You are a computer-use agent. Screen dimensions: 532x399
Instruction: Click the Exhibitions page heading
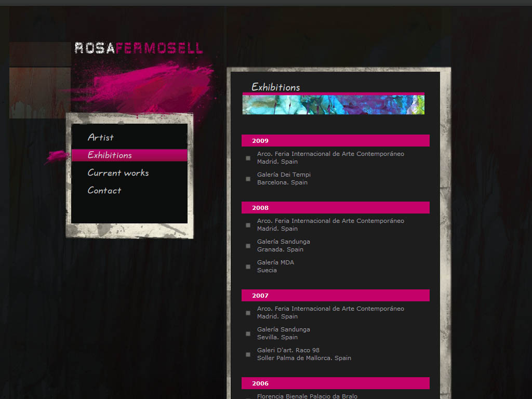coord(275,87)
